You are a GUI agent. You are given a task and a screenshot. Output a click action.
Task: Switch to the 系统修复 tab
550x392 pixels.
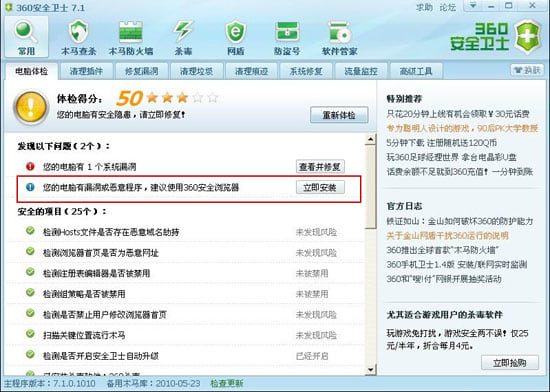pos(306,71)
